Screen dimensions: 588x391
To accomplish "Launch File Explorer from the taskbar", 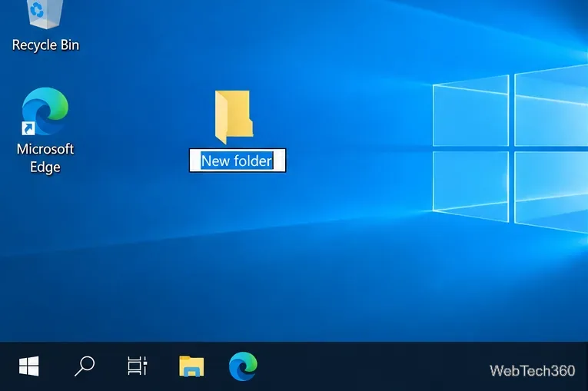I will click(x=191, y=366).
